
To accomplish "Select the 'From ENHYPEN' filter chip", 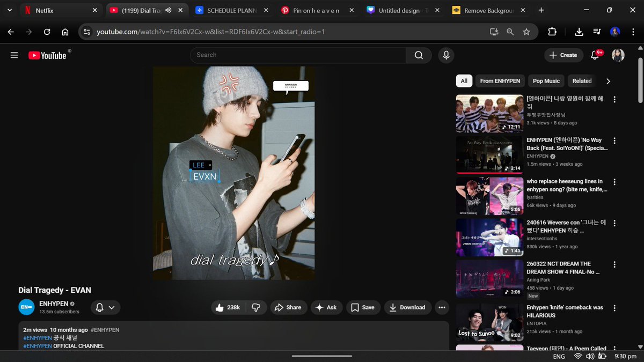I will pyautogui.click(x=500, y=81).
